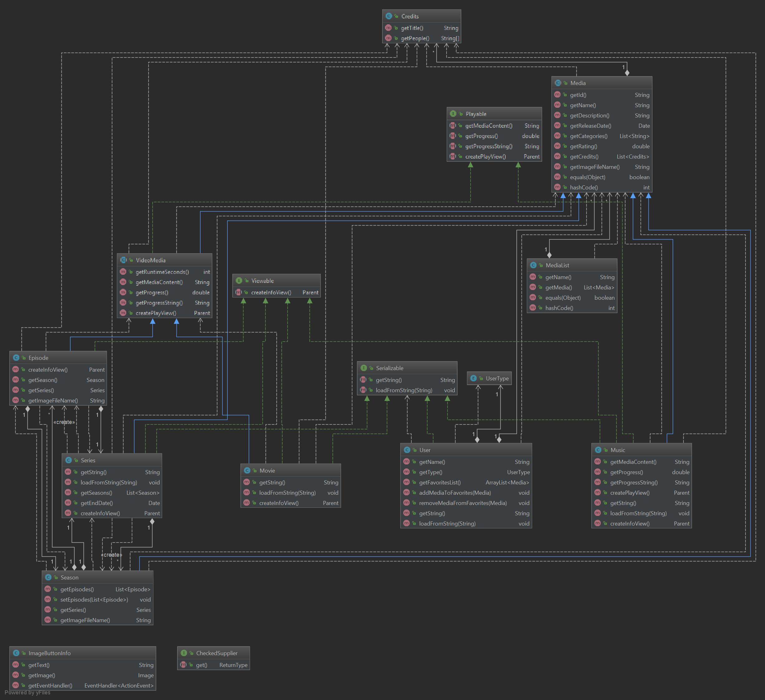Click the UserType enum icon
765x700 pixels.
click(473, 378)
